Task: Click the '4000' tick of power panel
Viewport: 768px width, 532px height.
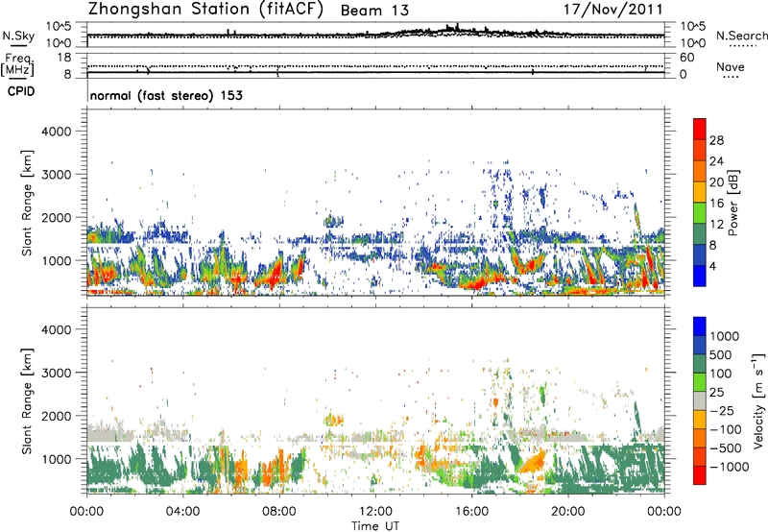Action: pyautogui.click(x=56, y=132)
